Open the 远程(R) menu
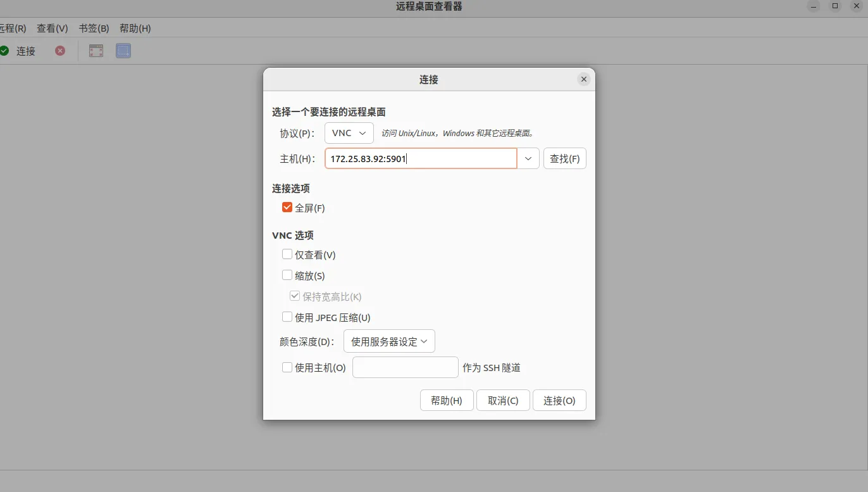 pyautogui.click(x=14, y=28)
